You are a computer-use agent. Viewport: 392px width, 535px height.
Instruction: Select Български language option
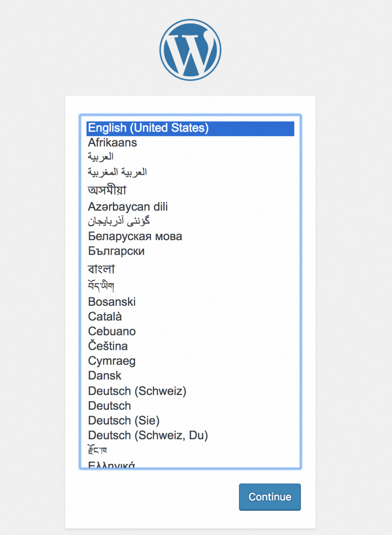coord(116,251)
